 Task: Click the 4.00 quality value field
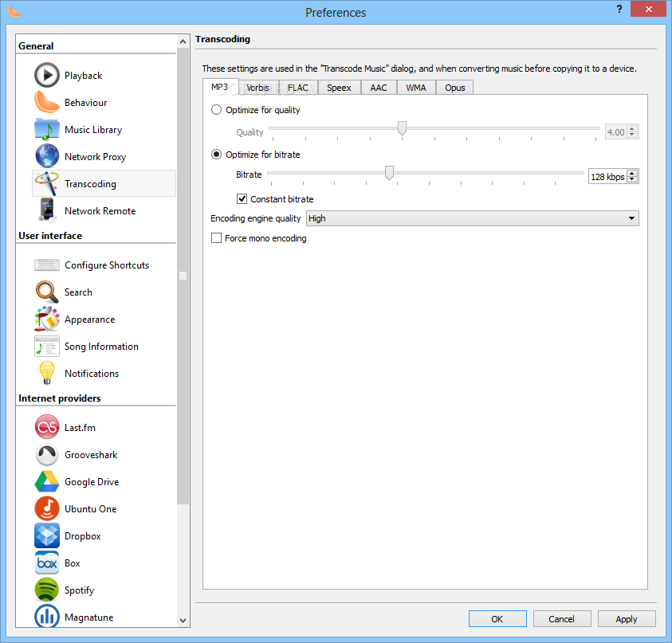pyautogui.click(x=615, y=132)
